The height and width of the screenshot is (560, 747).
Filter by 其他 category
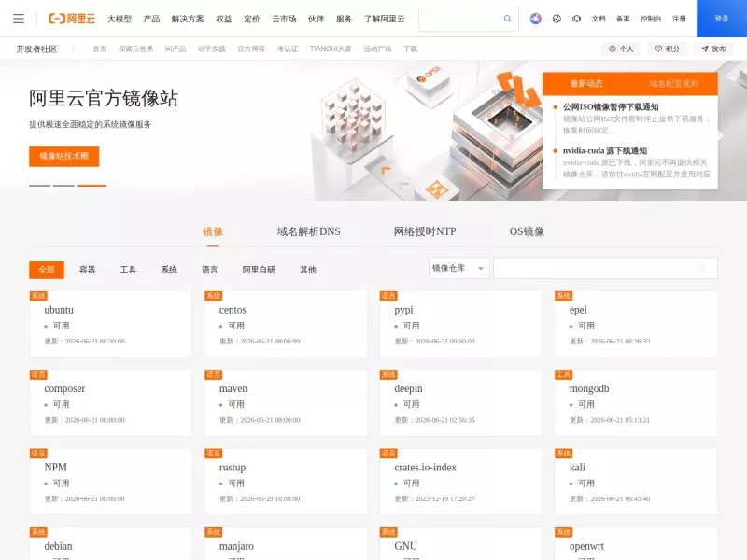click(x=308, y=270)
